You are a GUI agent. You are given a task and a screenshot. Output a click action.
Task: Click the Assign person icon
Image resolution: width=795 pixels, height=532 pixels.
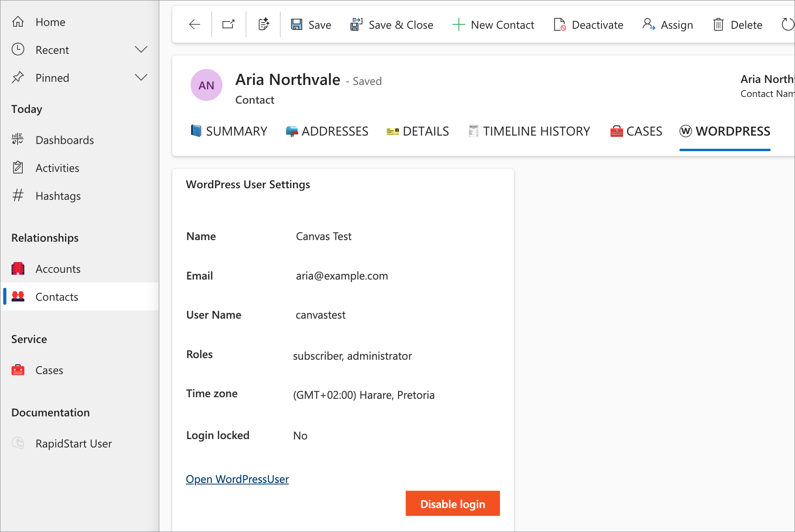(649, 25)
